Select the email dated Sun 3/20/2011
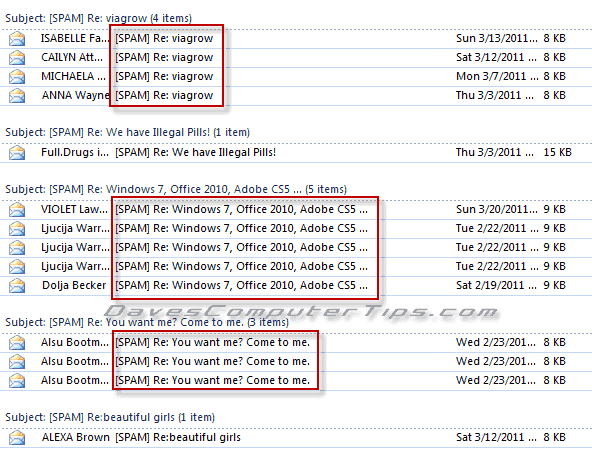The height and width of the screenshot is (460, 592). (x=296, y=210)
